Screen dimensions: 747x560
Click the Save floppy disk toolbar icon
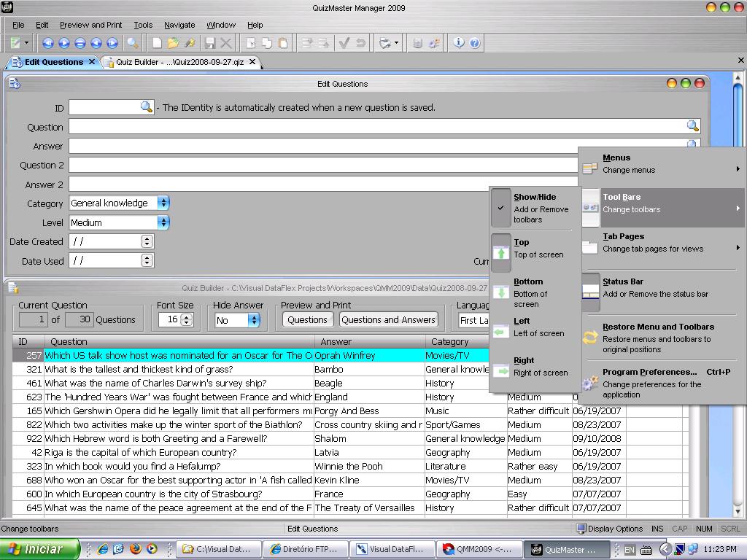tap(210, 43)
